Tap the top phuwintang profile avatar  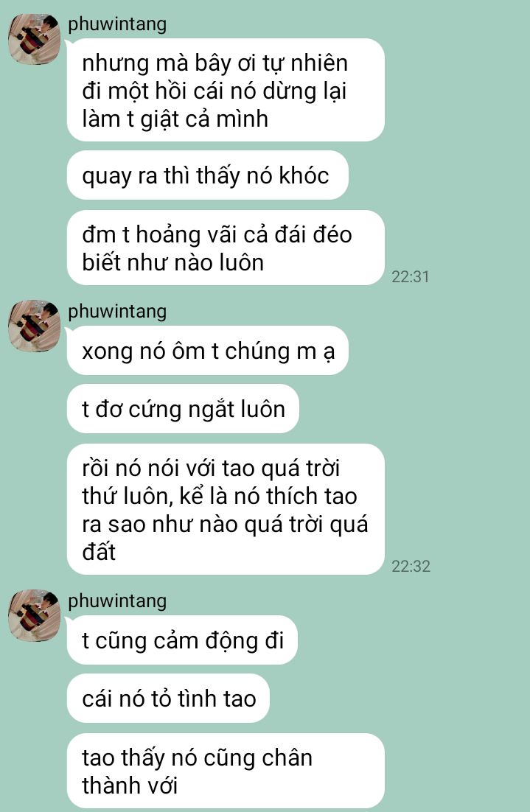pyautogui.click(x=34, y=39)
